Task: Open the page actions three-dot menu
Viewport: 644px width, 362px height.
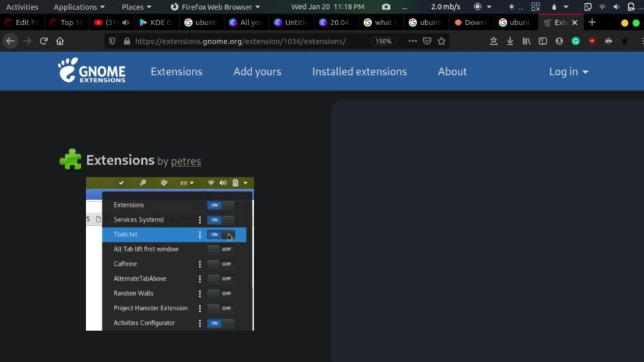Action: pyautogui.click(x=413, y=41)
